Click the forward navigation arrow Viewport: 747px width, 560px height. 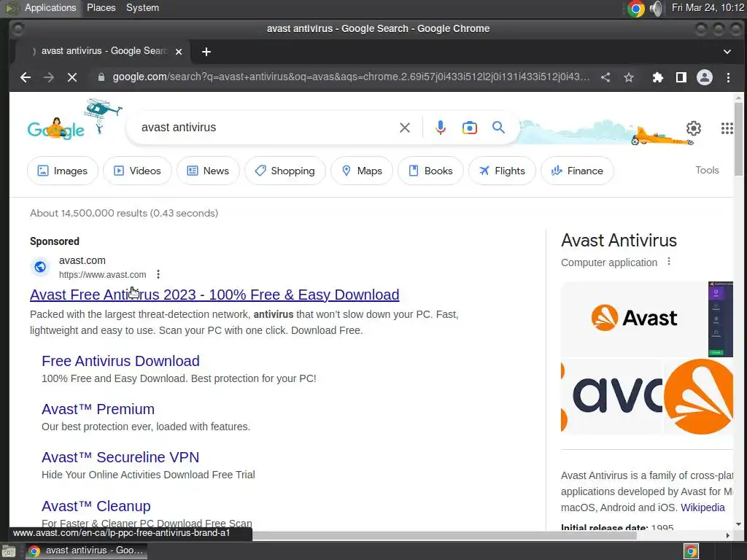pyautogui.click(x=49, y=77)
